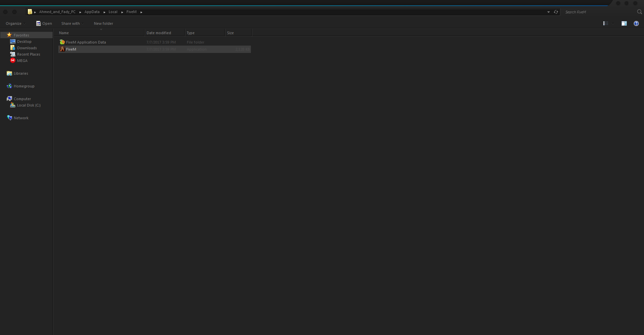Open Network in the navigation pane
Image resolution: width=644 pixels, height=335 pixels.
point(21,118)
